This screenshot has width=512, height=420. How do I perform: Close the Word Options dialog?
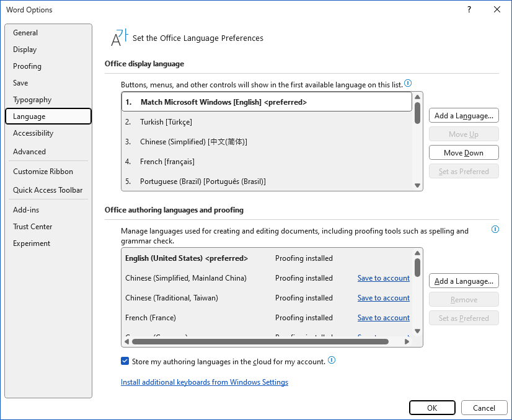click(497, 9)
